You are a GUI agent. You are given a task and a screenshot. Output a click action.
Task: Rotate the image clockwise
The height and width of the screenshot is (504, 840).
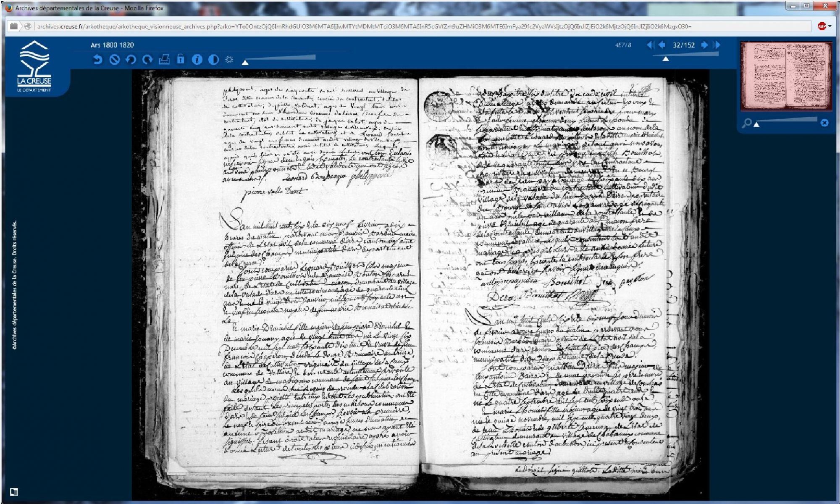(x=147, y=60)
